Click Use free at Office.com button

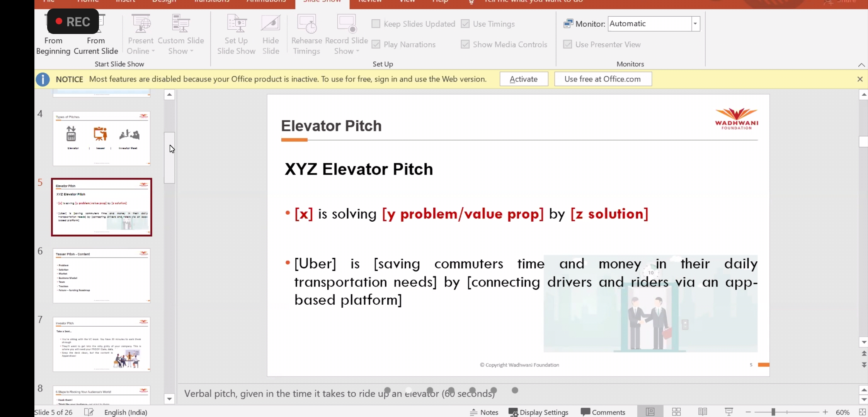(x=602, y=79)
